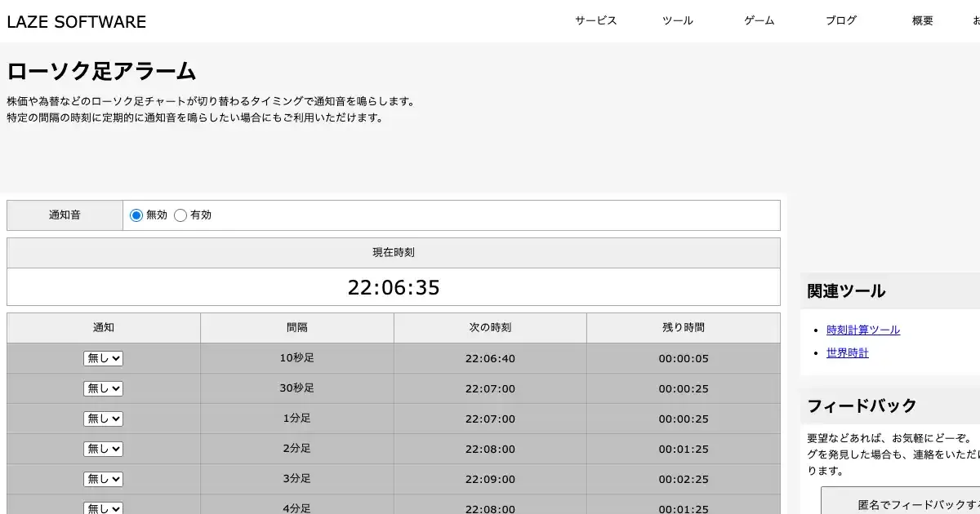Open the 世界時計 related tool link

[x=847, y=353]
